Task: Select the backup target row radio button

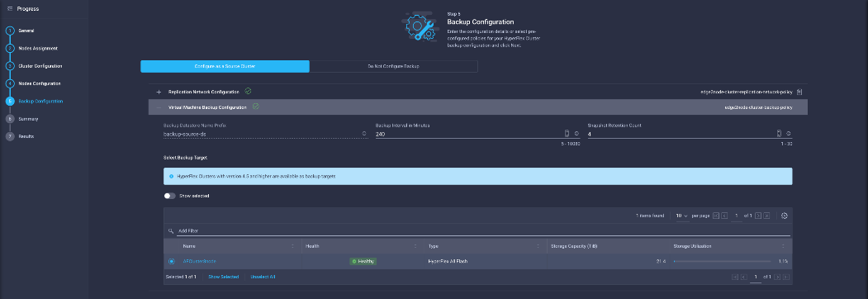Action: 172,261
